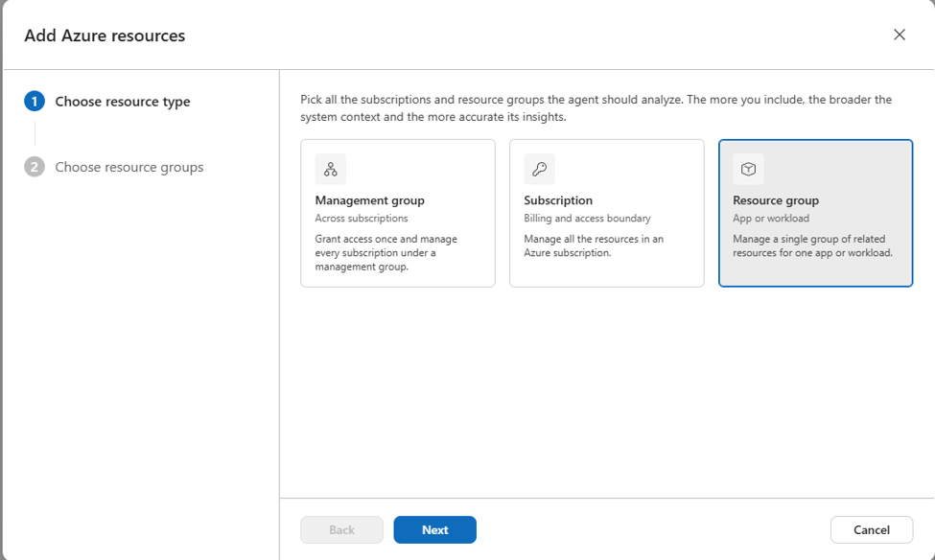Viewport: 935px width, 560px height.
Task: Select the Subscription card title
Action: coord(558,200)
